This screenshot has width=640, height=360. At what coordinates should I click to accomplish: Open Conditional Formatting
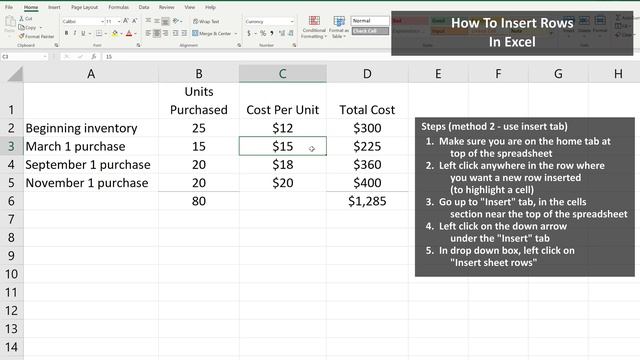click(314, 27)
